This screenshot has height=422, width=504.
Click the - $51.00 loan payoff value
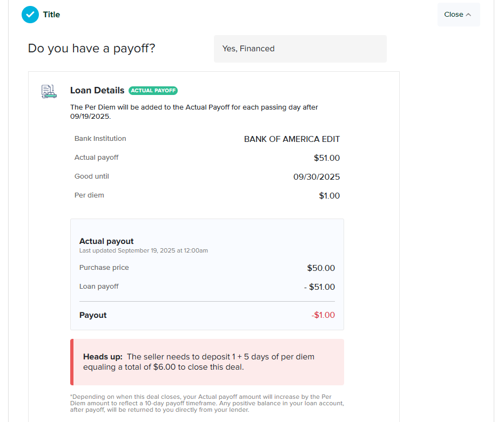319,287
